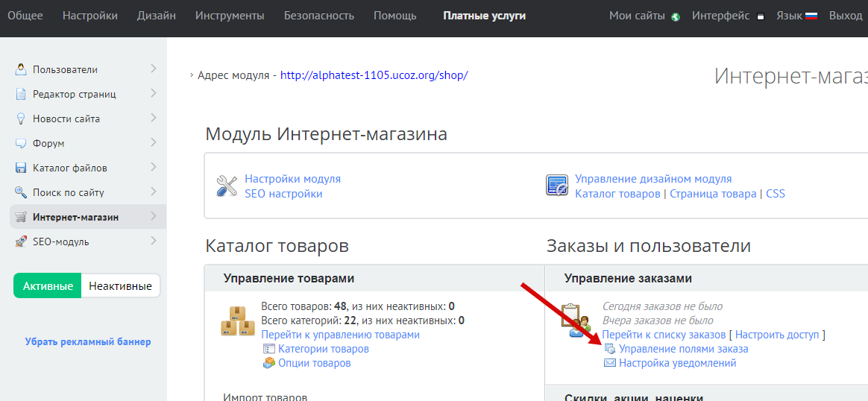This screenshot has width=868, height=401.
Task: Click the boxes icon in product management
Action: (239, 321)
